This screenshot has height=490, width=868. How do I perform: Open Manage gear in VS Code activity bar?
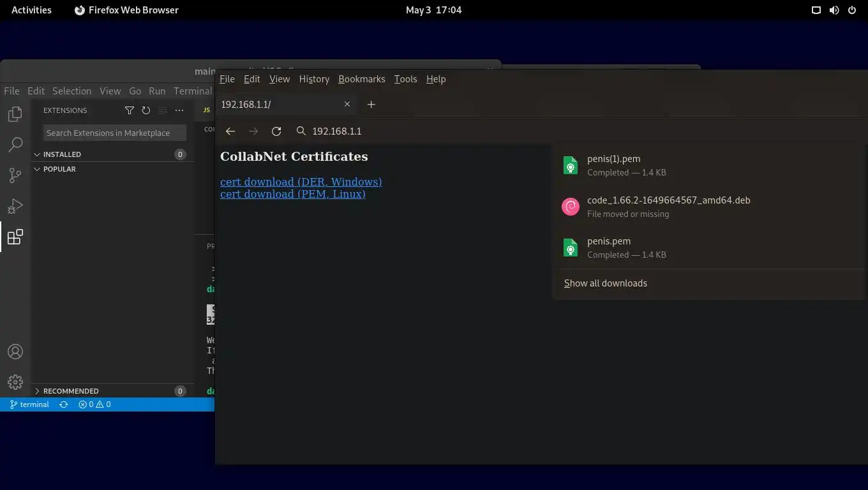pyautogui.click(x=15, y=382)
